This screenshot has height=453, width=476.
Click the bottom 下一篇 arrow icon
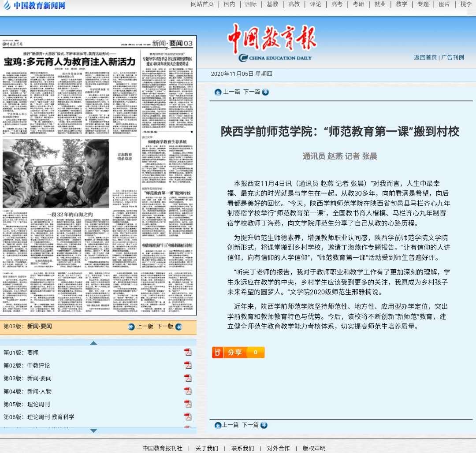(x=264, y=425)
